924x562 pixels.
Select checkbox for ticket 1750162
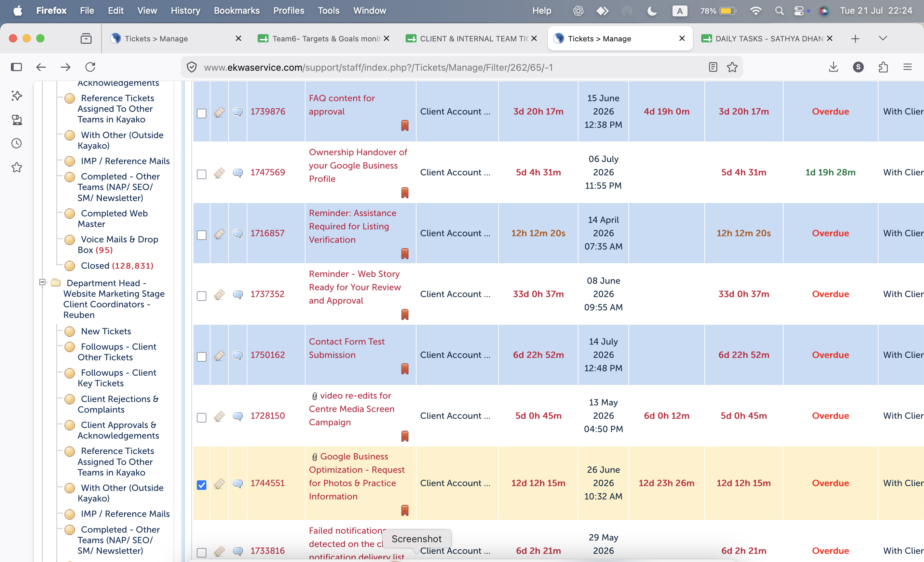coord(202,357)
